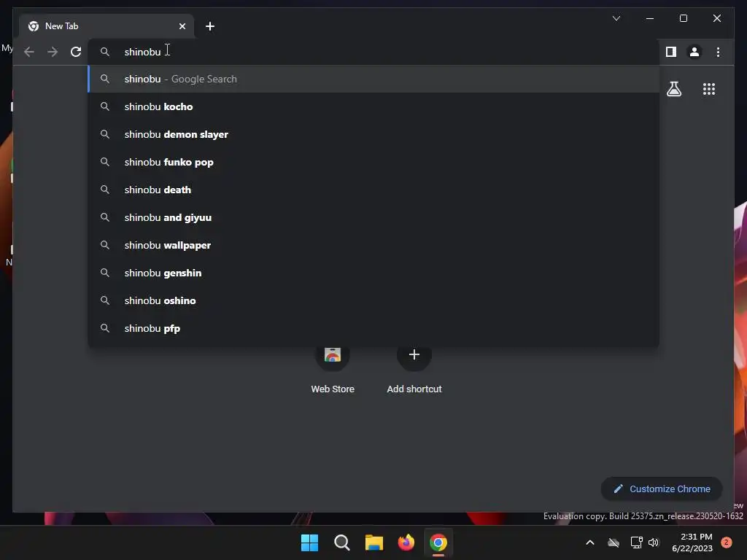Open the profile avatar menu

(x=694, y=52)
